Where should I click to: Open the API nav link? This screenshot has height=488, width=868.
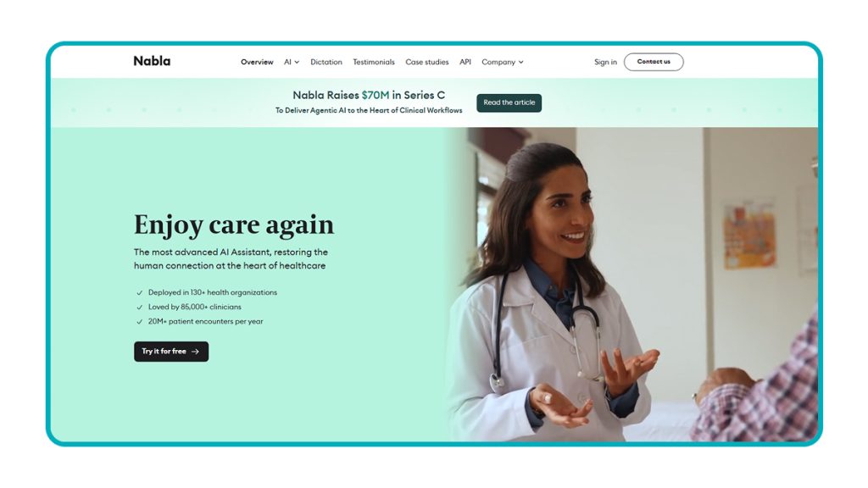click(x=465, y=62)
